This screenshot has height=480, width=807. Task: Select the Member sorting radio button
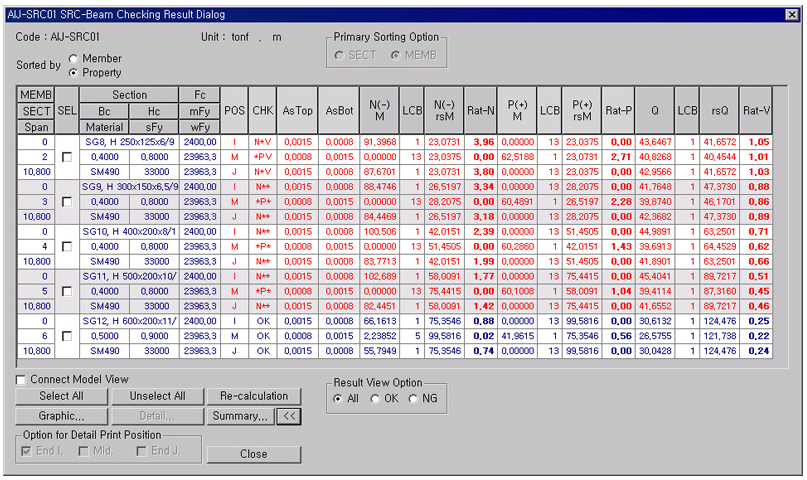tap(74, 59)
